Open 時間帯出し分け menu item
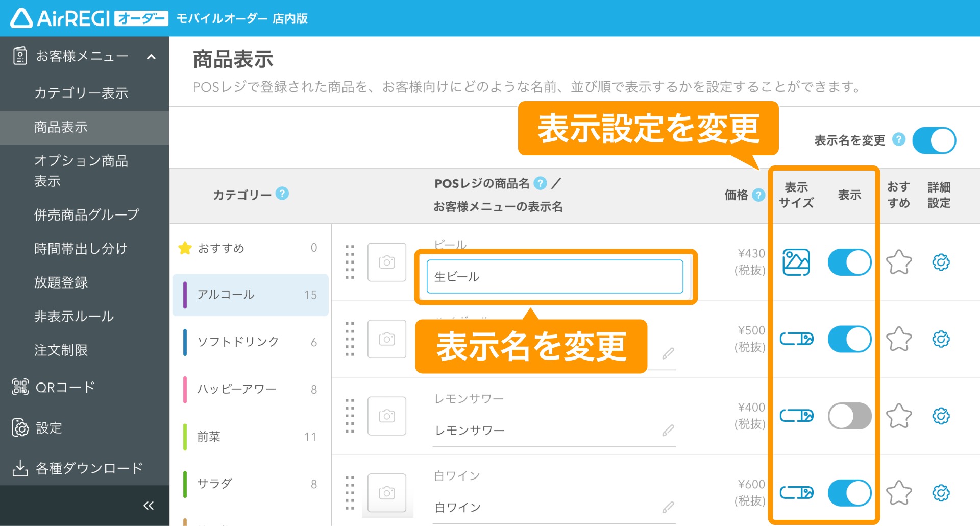 (84, 249)
